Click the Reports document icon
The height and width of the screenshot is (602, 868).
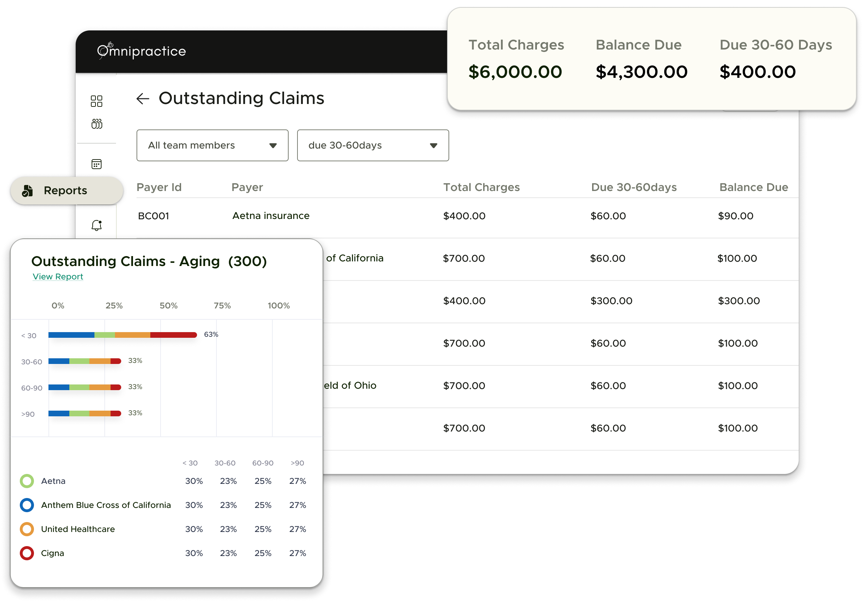[27, 191]
